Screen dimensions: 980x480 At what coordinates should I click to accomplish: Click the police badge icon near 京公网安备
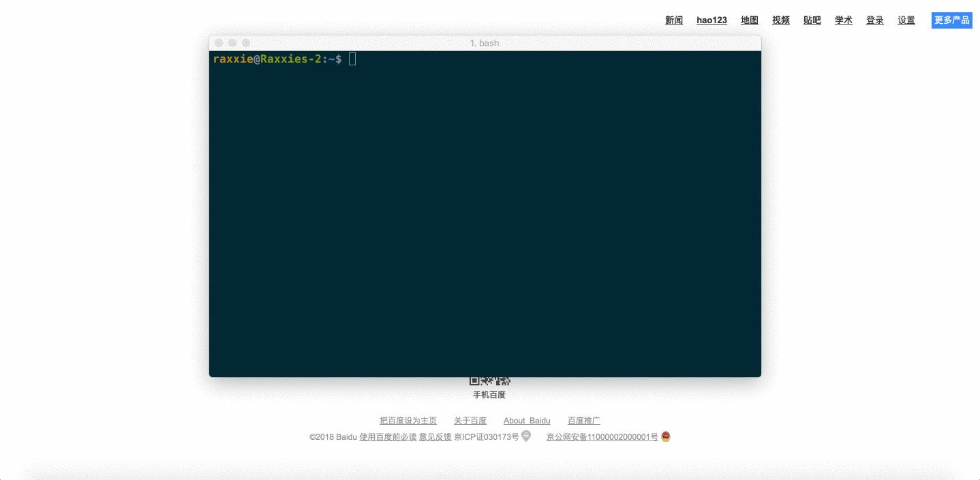(664, 436)
